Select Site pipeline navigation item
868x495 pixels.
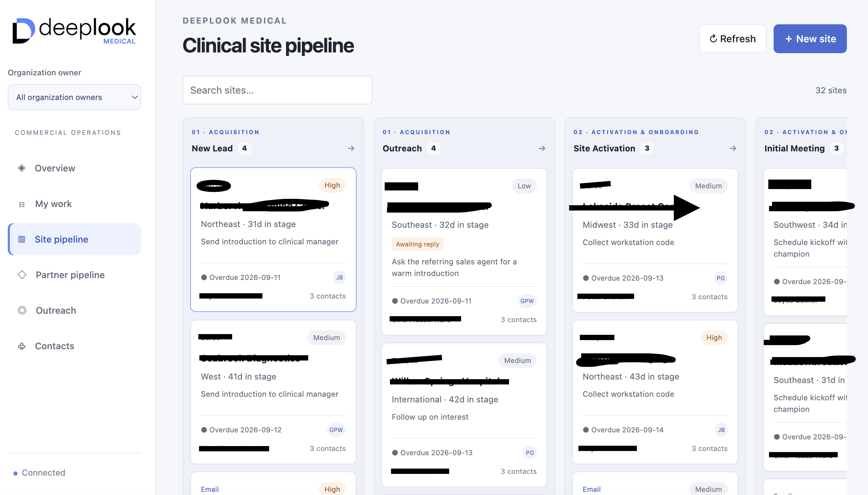[74, 239]
